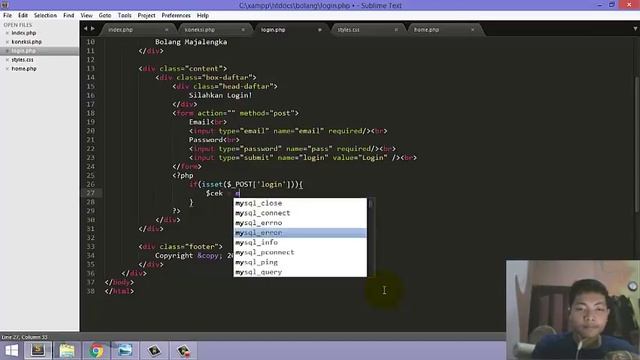The image size is (640, 360).
Task: Click the $cek variable on line 27
Action: 214,193
